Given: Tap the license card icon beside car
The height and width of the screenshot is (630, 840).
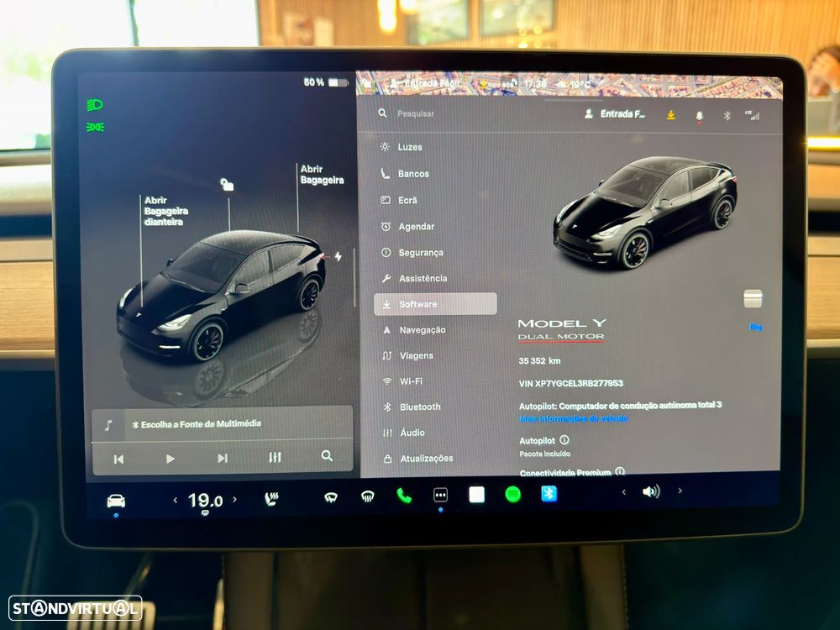Looking at the screenshot, I should 753,299.
